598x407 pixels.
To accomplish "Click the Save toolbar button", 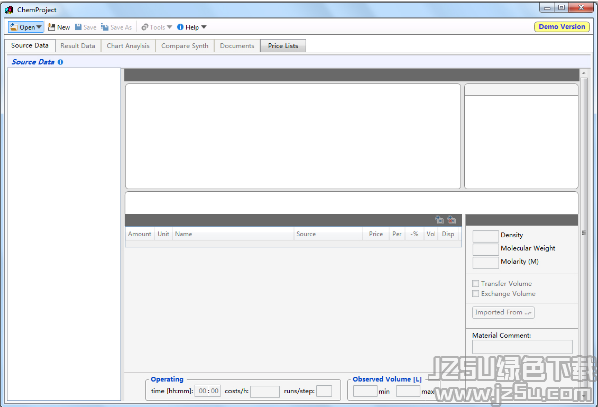I will [x=85, y=27].
